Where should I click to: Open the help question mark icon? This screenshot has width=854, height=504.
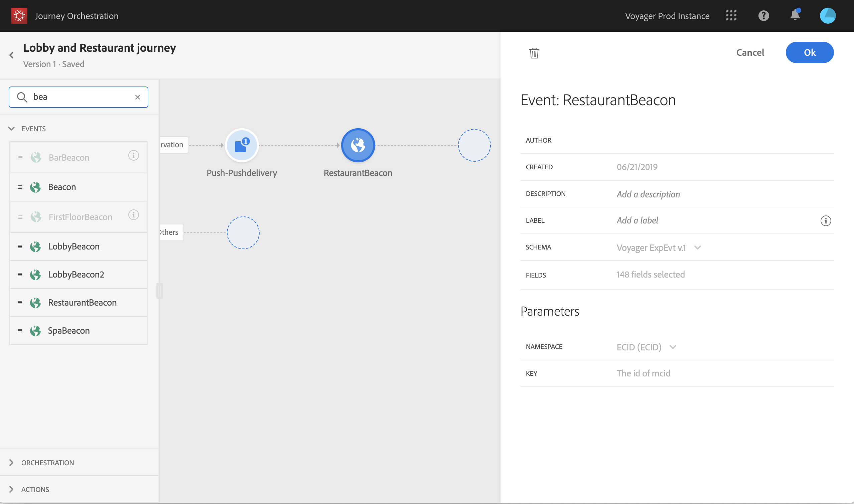click(763, 16)
